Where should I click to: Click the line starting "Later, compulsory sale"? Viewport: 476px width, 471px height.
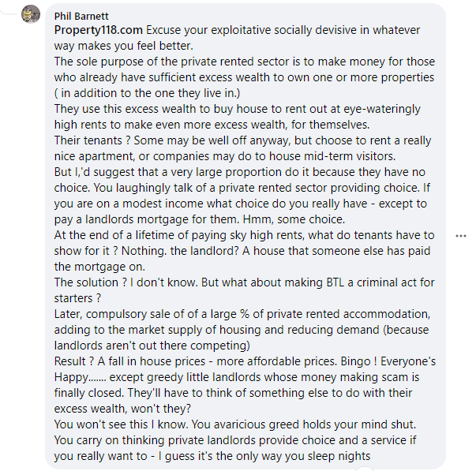pos(242,314)
